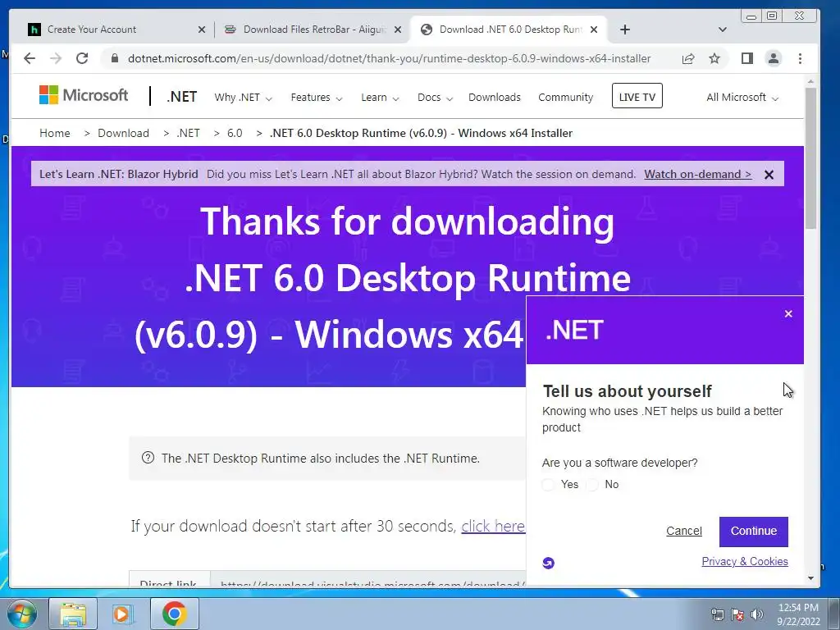This screenshot has width=840, height=630.
Task: Open the Chrome profile avatar
Action: click(774, 58)
